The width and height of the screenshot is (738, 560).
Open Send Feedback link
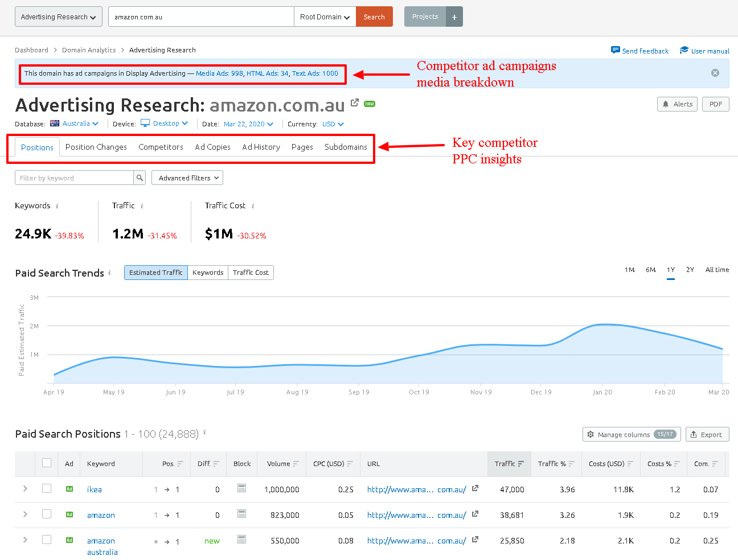pos(639,51)
